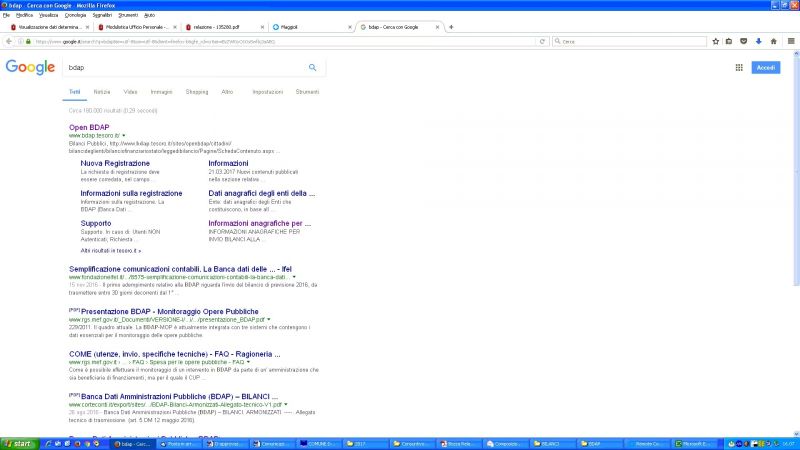
Task: Expand arrow beside corteconti.it result URL
Action: (x=286, y=405)
